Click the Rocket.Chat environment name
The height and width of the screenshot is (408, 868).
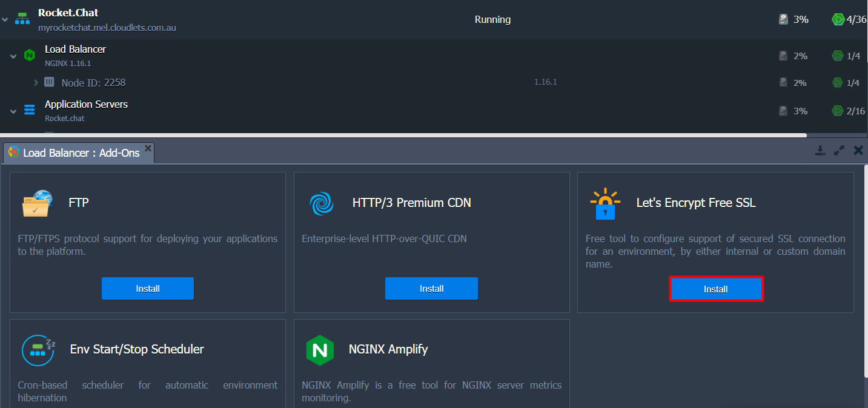(68, 12)
